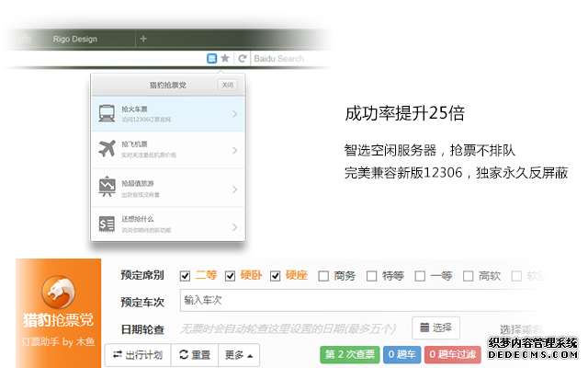Check the 特等 seat checkbox
This screenshot has width=588, height=368.
click(x=371, y=276)
